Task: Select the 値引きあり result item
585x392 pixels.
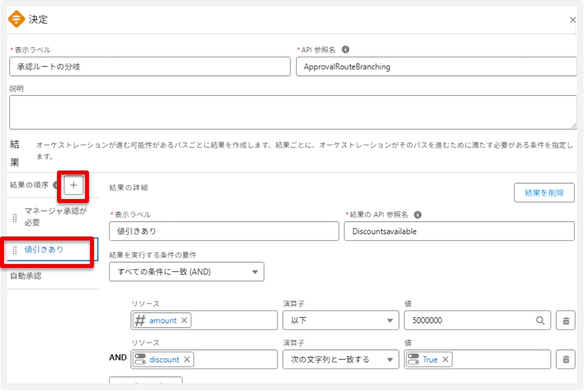Action: point(44,249)
